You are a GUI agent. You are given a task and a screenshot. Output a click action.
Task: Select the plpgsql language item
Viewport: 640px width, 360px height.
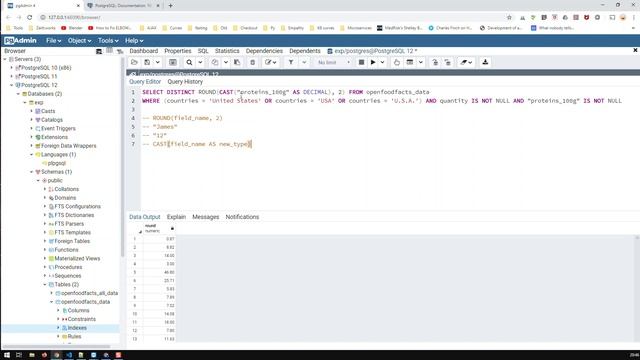point(57,163)
